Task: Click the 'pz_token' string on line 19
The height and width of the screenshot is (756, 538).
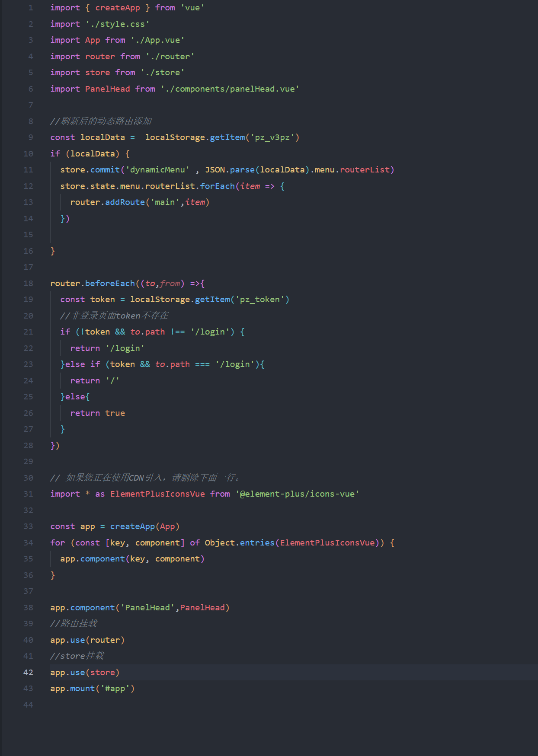Action: point(260,300)
